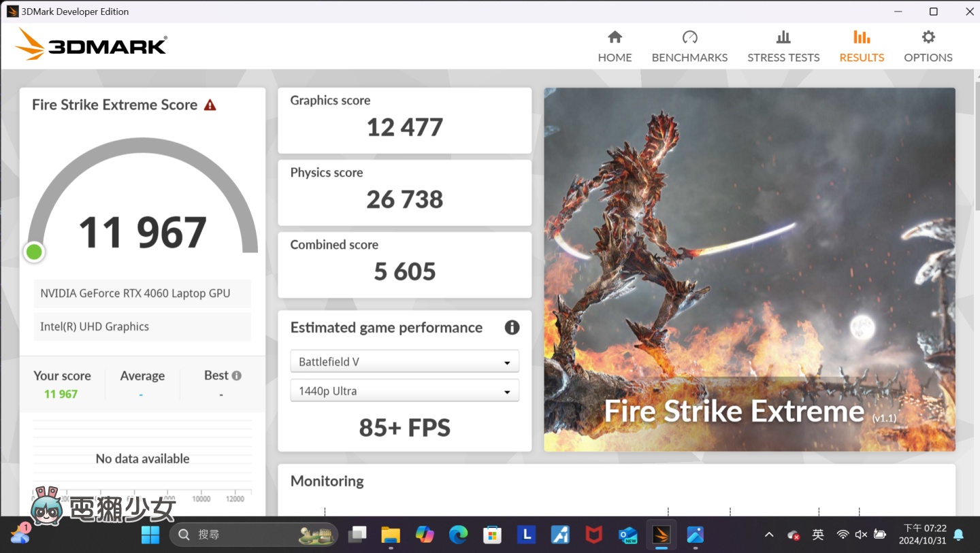
Task: Open Wi-Fi network settings in tray
Action: tap(843, 535)
